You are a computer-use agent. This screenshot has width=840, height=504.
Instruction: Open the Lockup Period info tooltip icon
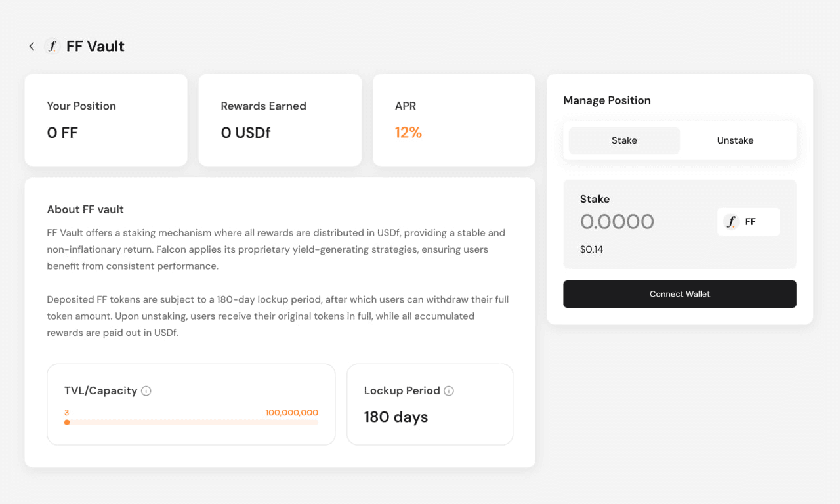click(449, 390)
